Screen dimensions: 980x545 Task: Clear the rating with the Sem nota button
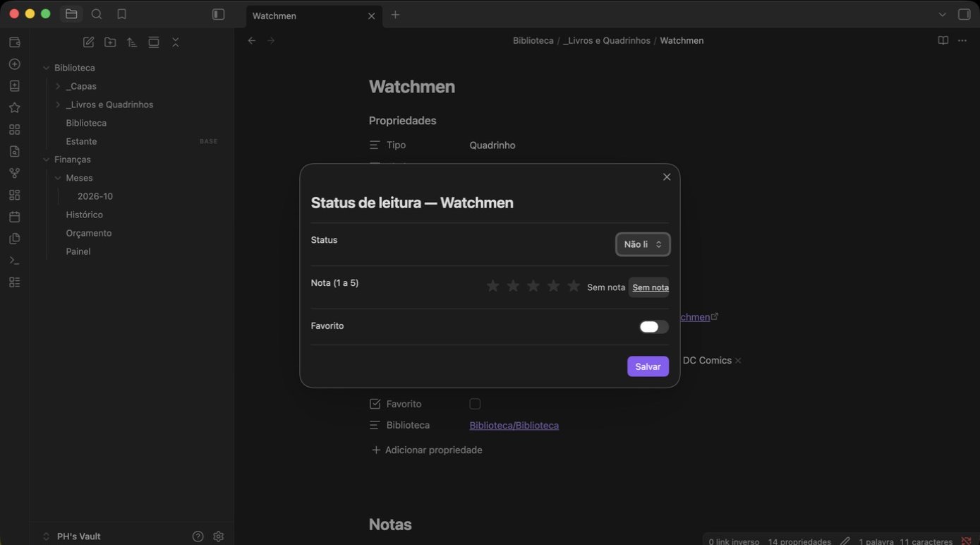point(649,287)
